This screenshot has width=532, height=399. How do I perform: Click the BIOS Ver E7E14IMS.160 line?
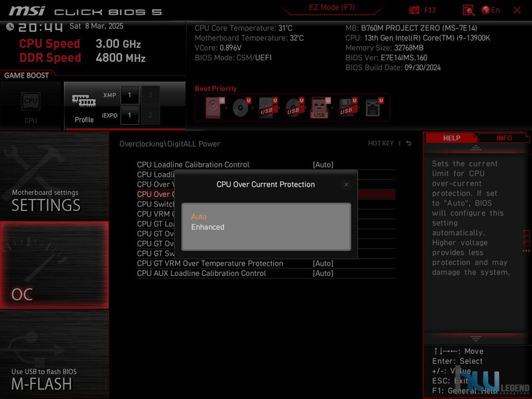[386, 57]
